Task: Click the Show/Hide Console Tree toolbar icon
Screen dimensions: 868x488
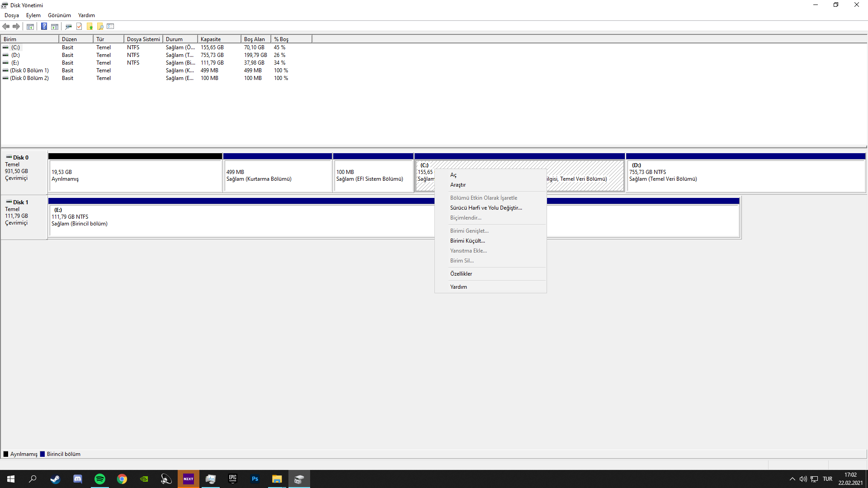Action: [30, 26]
